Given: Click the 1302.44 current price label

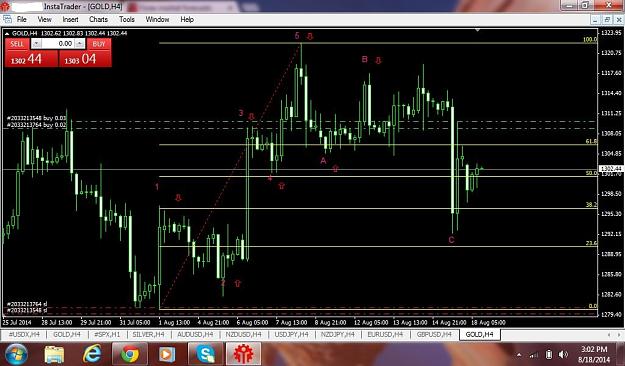Looking at the screenshot, I should [x=610, y=169].
